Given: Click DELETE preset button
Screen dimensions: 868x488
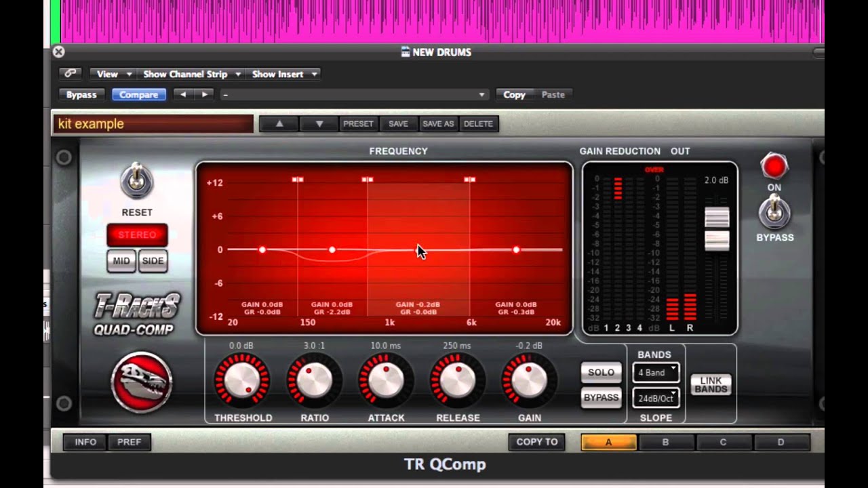Looking at the screenshot, I should [x=478, y=124].
